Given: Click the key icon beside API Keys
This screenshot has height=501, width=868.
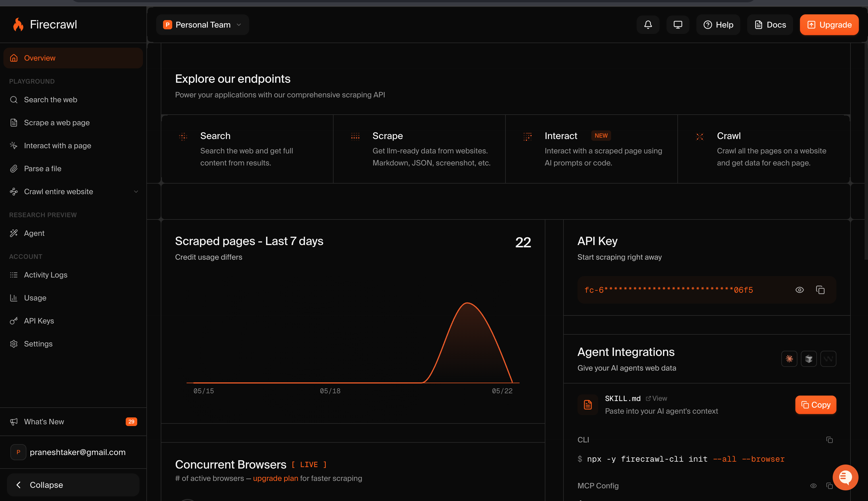Looking at the screenshot, I should pyautogui.click(x=14, y=321).
